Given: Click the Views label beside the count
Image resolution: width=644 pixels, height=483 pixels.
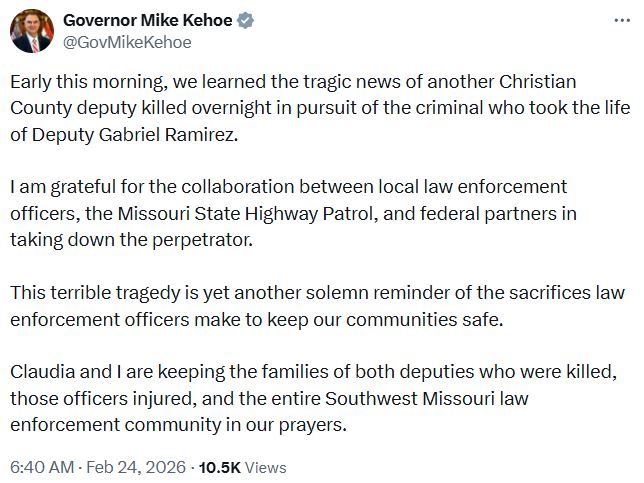Looking at the screenshot, I should [265, 467].
